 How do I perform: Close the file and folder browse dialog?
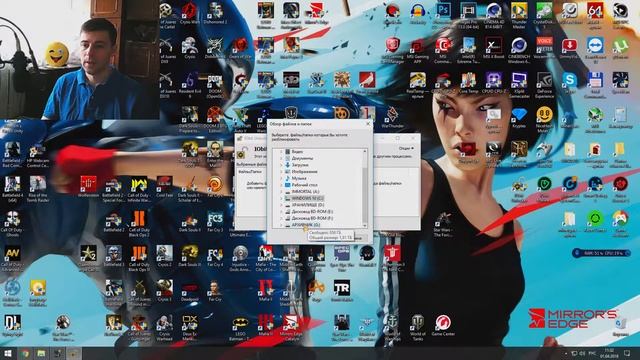pos(368,124)
